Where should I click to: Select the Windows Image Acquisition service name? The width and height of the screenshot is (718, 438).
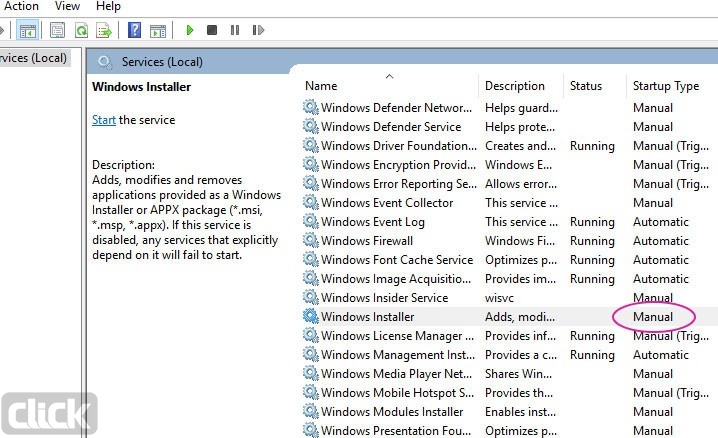click(396, 279)
